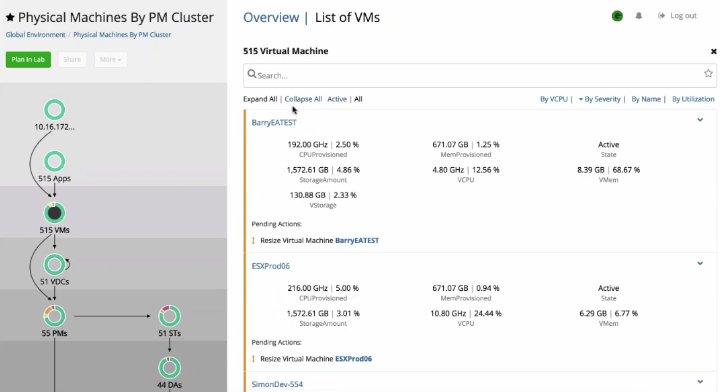Select the 51 VDCs node circle
This screenshot has width=720, height=392.
click(x=55, y=265)
